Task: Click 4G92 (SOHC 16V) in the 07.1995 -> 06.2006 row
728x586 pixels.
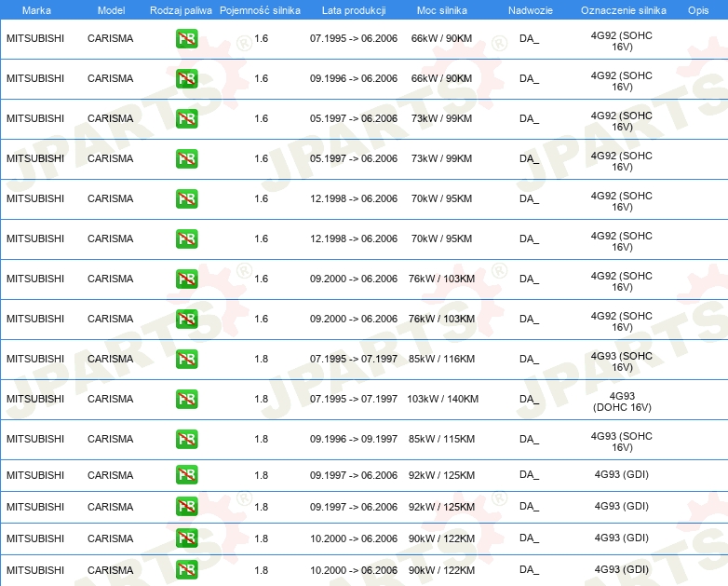Action: click(x=622, y=41)
